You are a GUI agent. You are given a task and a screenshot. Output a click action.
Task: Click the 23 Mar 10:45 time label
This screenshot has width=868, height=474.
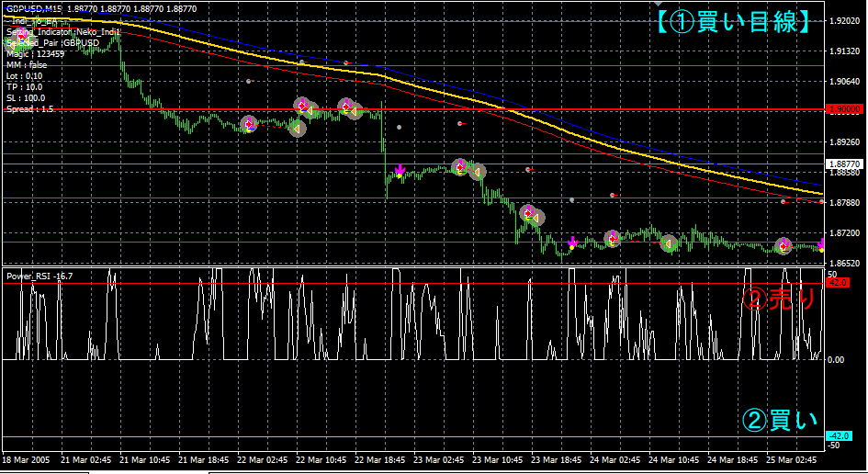(497, 460)
